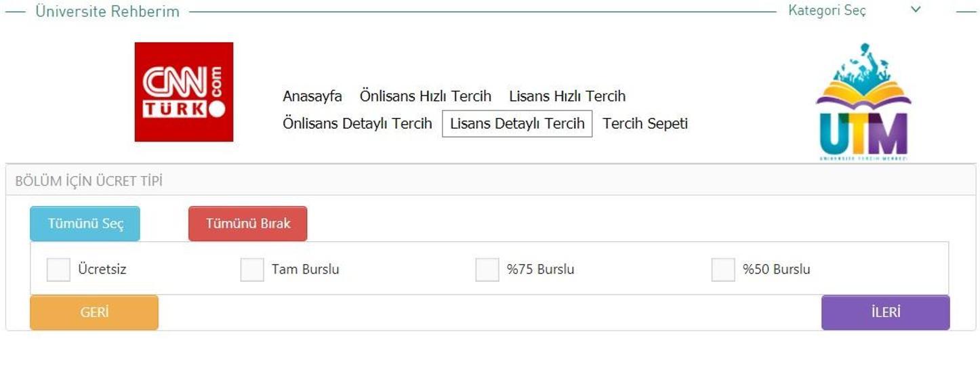
Task: Select the %50 Burslu checkbox
Action: point(723,270)
